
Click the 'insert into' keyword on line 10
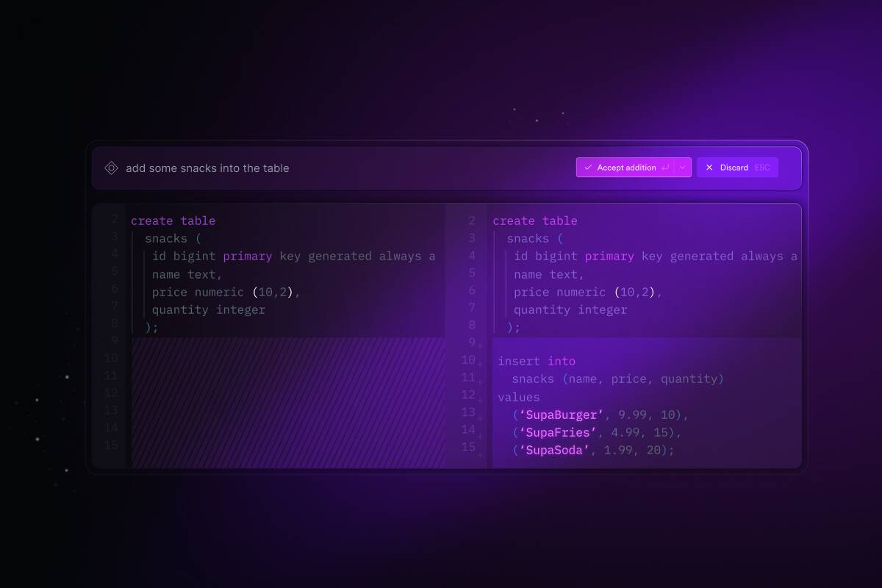coord(537,361)
